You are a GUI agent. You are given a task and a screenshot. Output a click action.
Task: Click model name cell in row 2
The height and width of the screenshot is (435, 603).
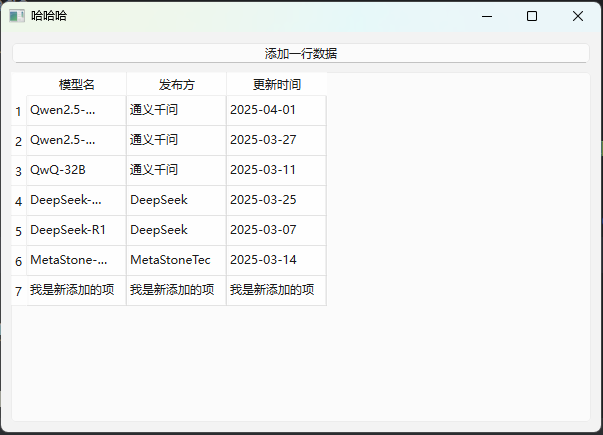[77, 140]
